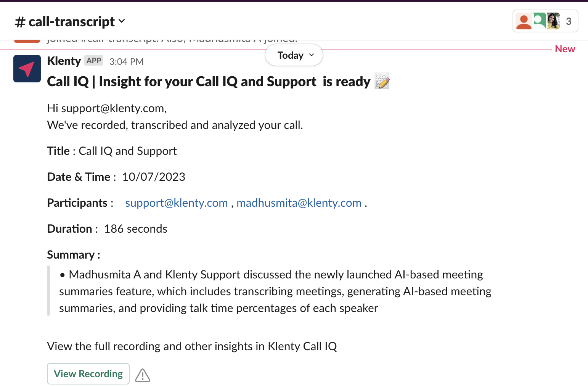Click the red New unread marker label
The width and height of the screenshot is (588, 386).
pyautogui.click(x=565, y=49)
